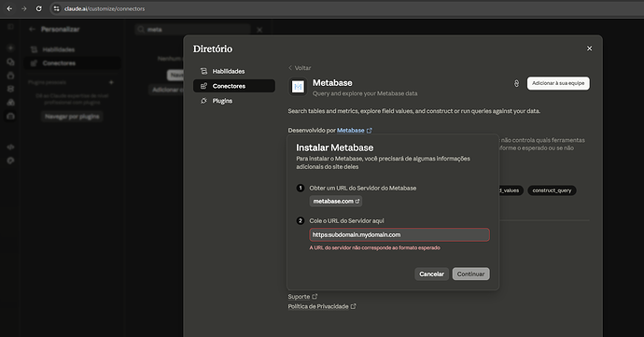The width and height of the screenshot is (644, 337).
Task: Copy connector link with the chain icon
Action: coord(516,83)
